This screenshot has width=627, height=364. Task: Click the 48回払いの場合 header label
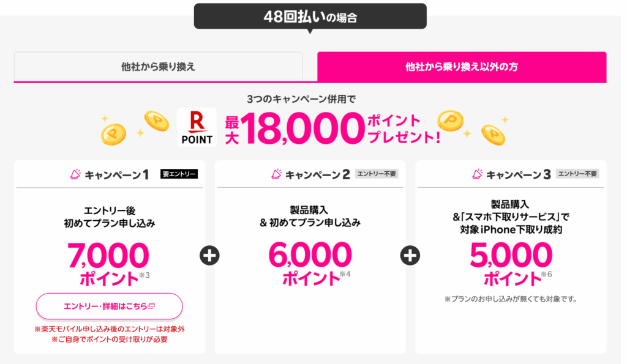[x=310, y=17]
